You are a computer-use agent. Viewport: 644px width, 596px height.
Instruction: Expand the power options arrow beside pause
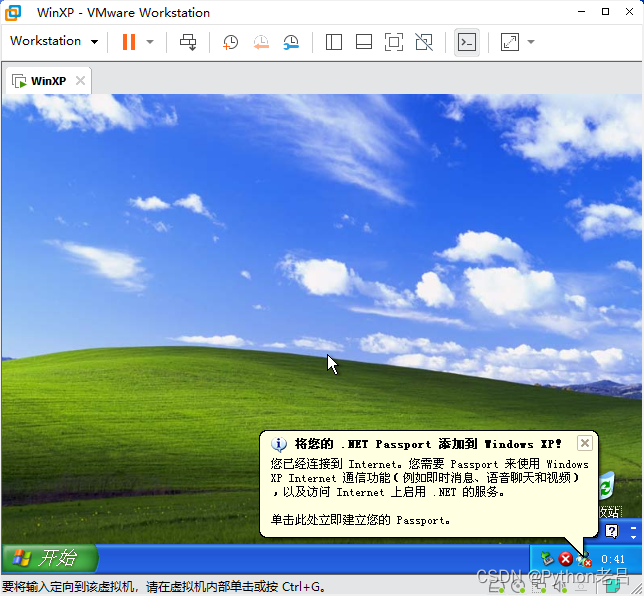pos(150,42)
